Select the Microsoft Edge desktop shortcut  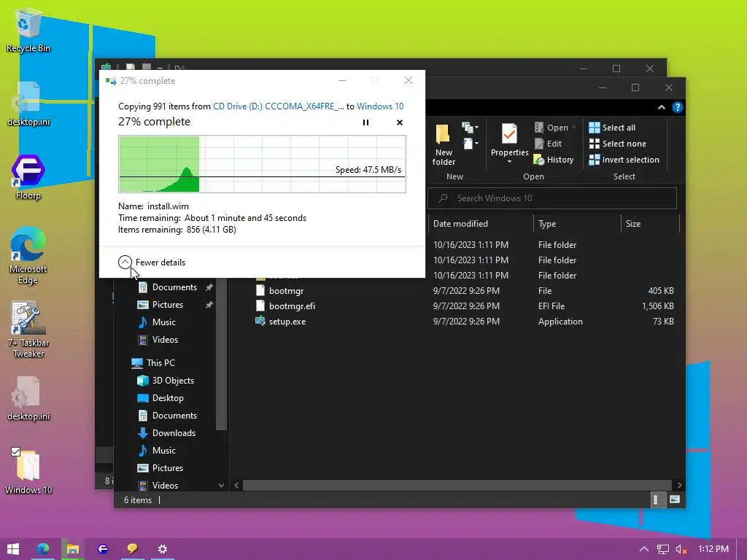[28, 256]
